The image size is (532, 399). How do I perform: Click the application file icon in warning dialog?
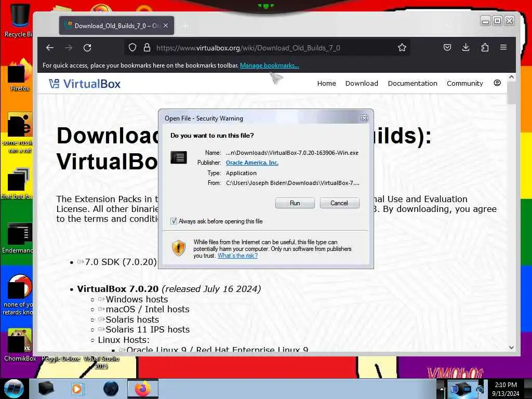[179, 157]
